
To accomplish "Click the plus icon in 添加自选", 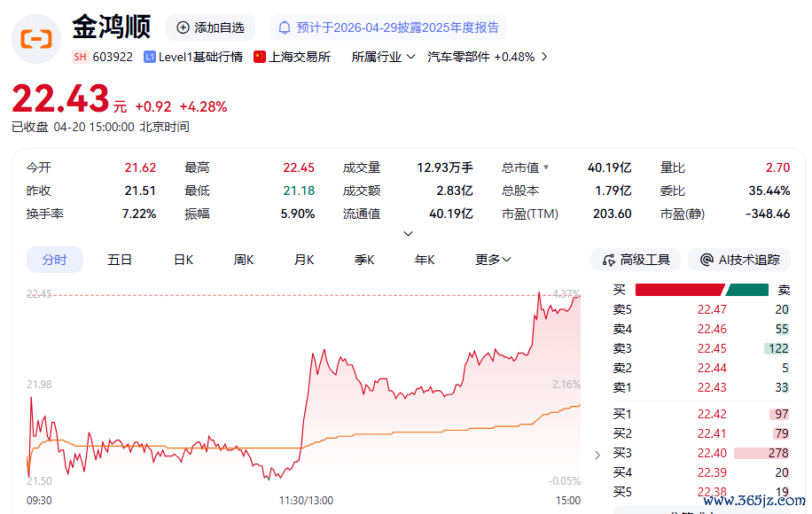I will [183, 27].
